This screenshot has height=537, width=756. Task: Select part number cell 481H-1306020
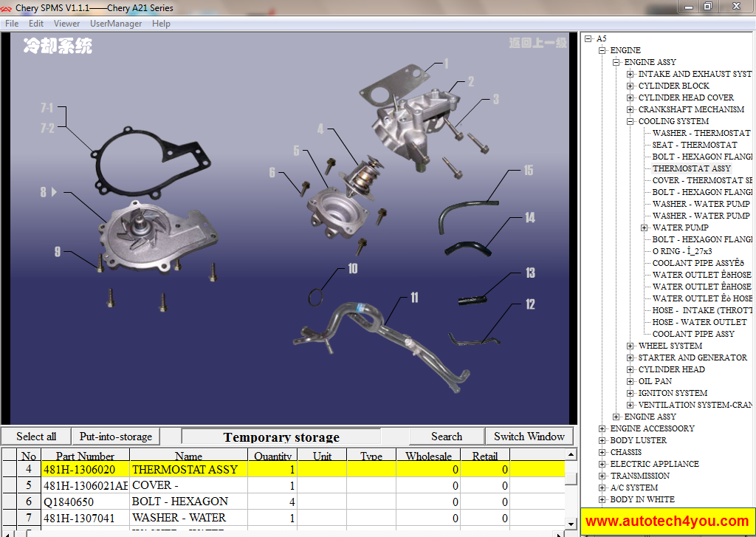pyautogui.click(x=86, y=470)
